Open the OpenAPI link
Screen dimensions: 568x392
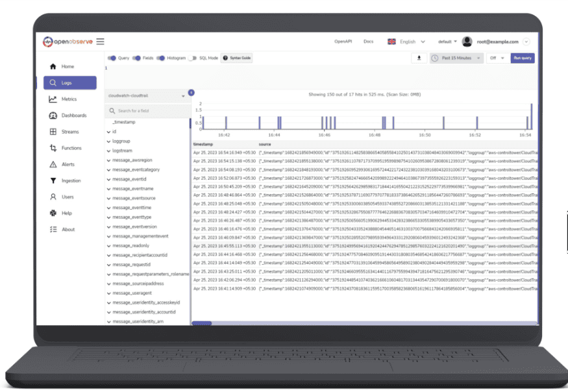point(343,42)
